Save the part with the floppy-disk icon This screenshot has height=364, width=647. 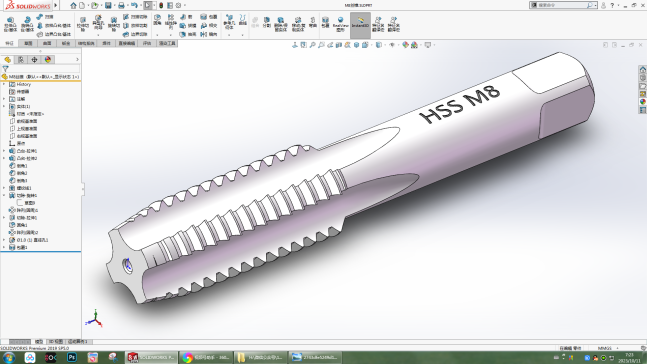108,5
